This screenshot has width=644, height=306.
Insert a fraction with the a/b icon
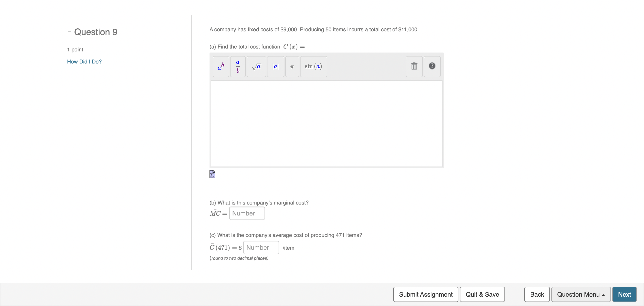pos(237,67)
